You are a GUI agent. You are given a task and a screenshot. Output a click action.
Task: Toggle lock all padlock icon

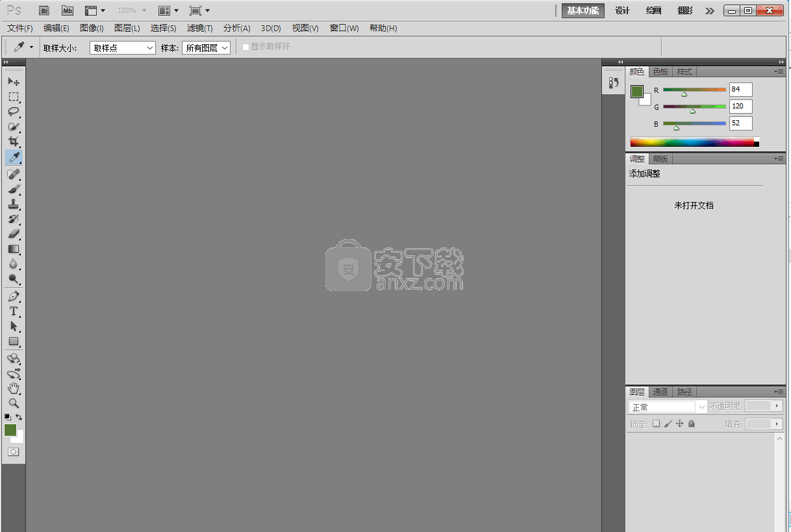tap(691, 424)
